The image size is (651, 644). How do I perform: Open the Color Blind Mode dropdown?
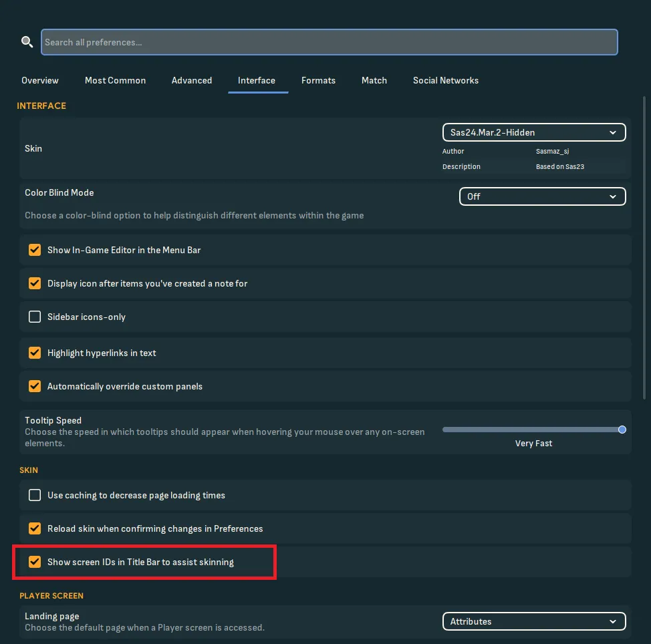[x=542, y=196]
